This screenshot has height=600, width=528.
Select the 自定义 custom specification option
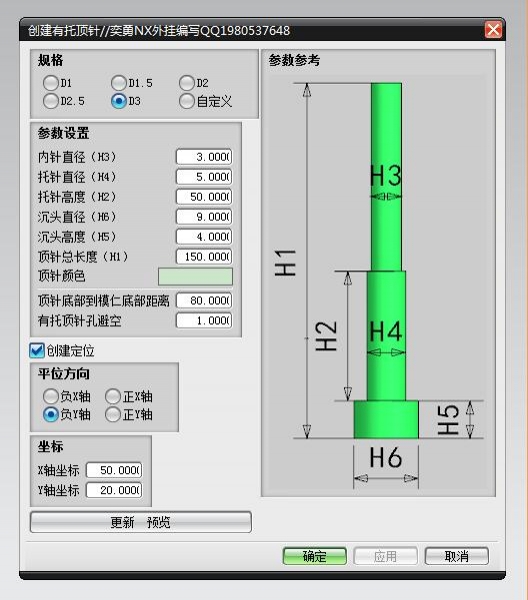[187, 101]
